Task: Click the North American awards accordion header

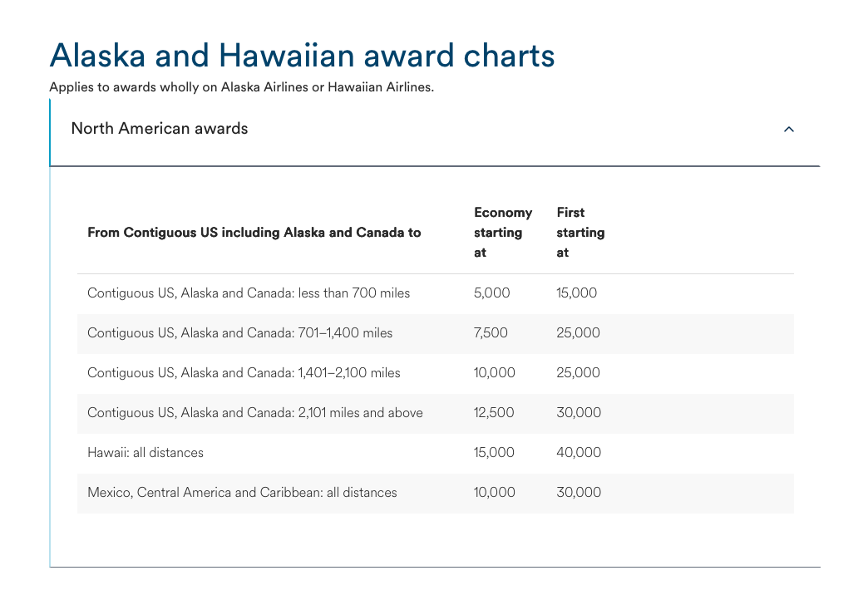Action: pos(159,129)
